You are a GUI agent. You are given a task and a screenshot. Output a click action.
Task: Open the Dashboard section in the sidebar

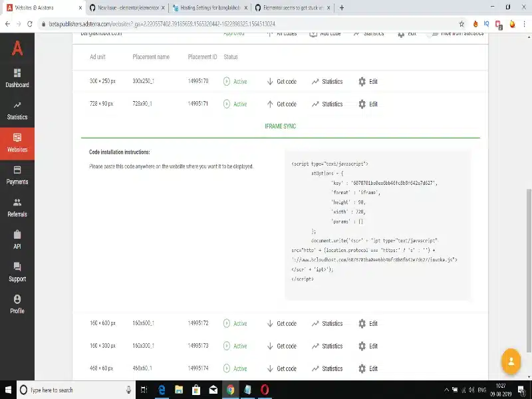(x=17, y=78)
